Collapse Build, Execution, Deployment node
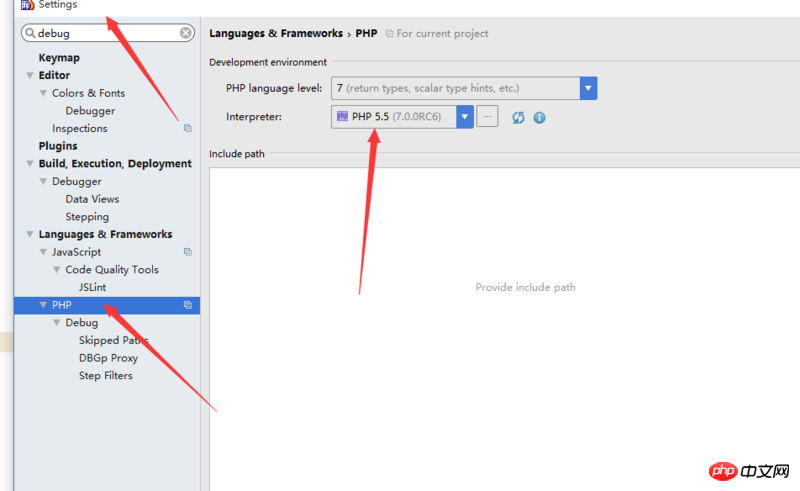This screenshot has width=800, height=491. tap(30, 164)
